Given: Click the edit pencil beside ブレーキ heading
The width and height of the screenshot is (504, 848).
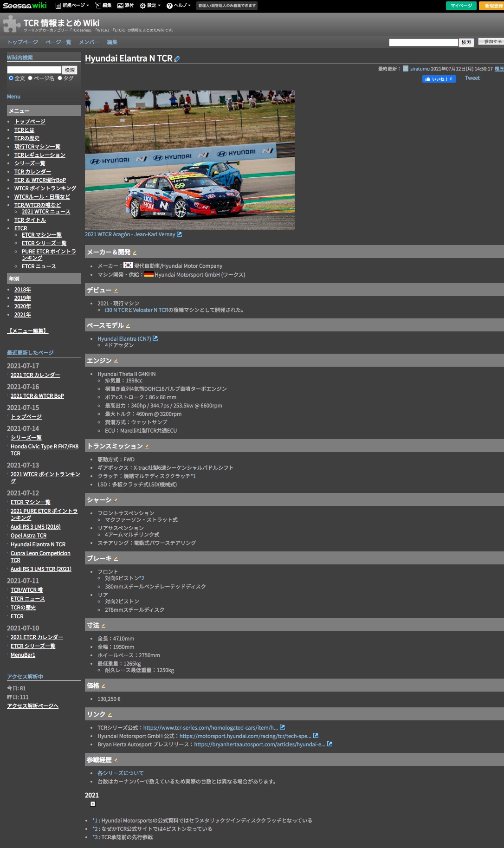Looking at the screenshot, I should point(116,559).
